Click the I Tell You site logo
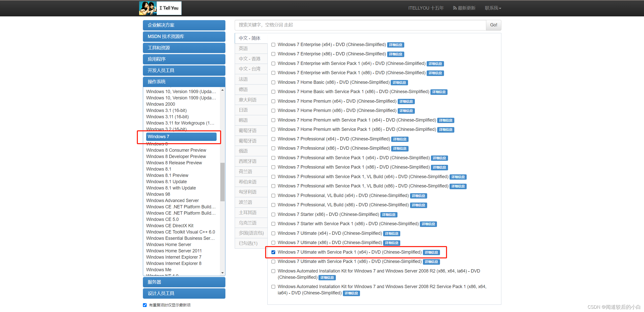The image size is (644, 312). pos(160,8)
